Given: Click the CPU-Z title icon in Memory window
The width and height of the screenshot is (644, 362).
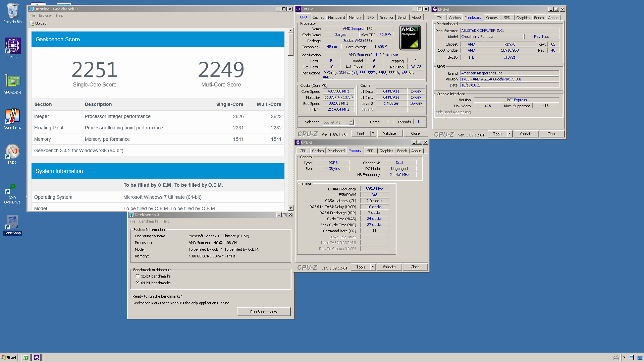Looking at the screenshot, I should point(298,142).
